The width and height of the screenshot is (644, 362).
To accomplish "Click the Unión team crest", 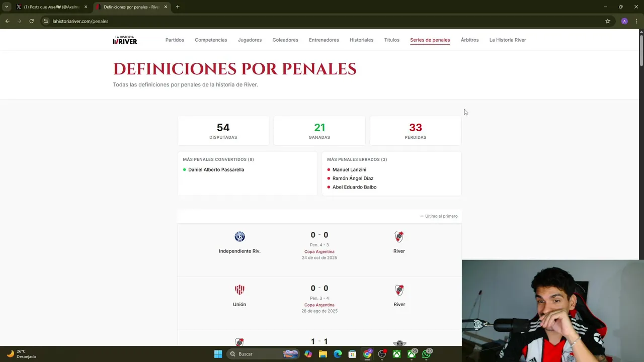I will coord(239,290).
